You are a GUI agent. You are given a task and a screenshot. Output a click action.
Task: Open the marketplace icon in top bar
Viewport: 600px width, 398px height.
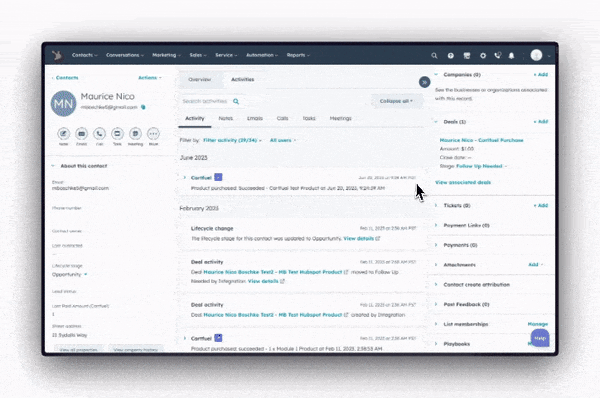(x=466, y=55)
